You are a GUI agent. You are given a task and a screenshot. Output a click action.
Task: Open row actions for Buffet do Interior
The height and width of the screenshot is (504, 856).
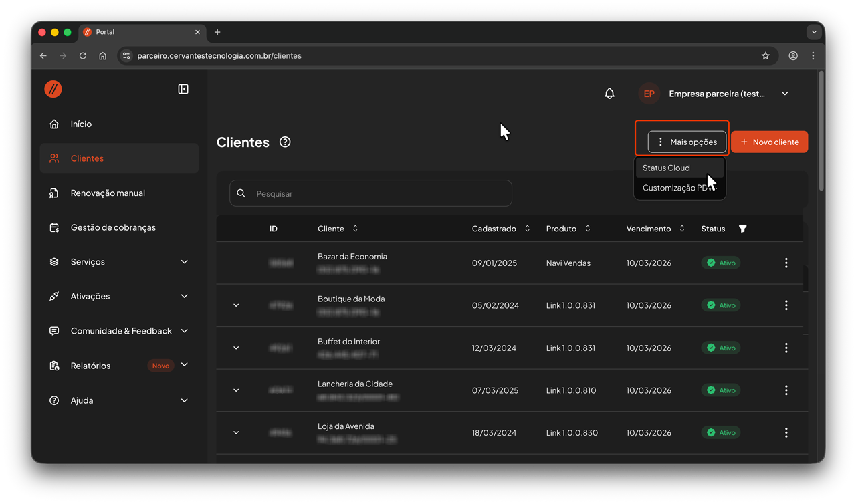click(786, 348)
